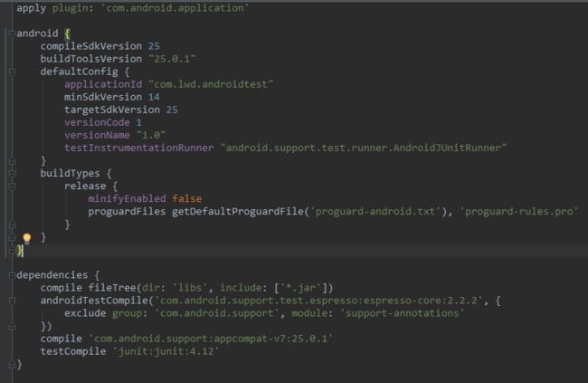This screenshot has width=588, height=383.
Task: Click the minifyEnabled keyword
Action: (127, 198)
